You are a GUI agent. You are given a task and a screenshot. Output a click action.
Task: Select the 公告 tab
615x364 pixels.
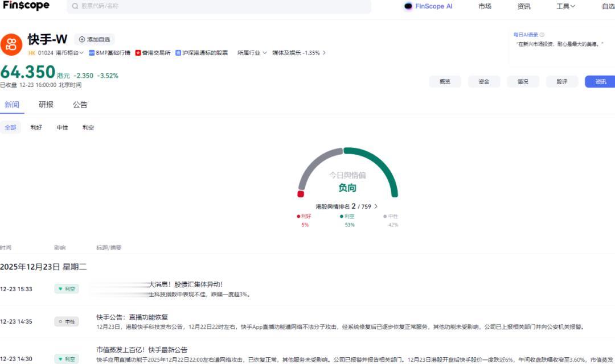80,105
